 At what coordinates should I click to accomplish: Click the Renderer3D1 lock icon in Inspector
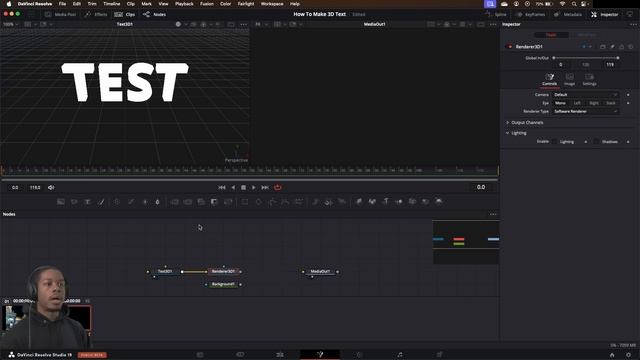[621, 47]
